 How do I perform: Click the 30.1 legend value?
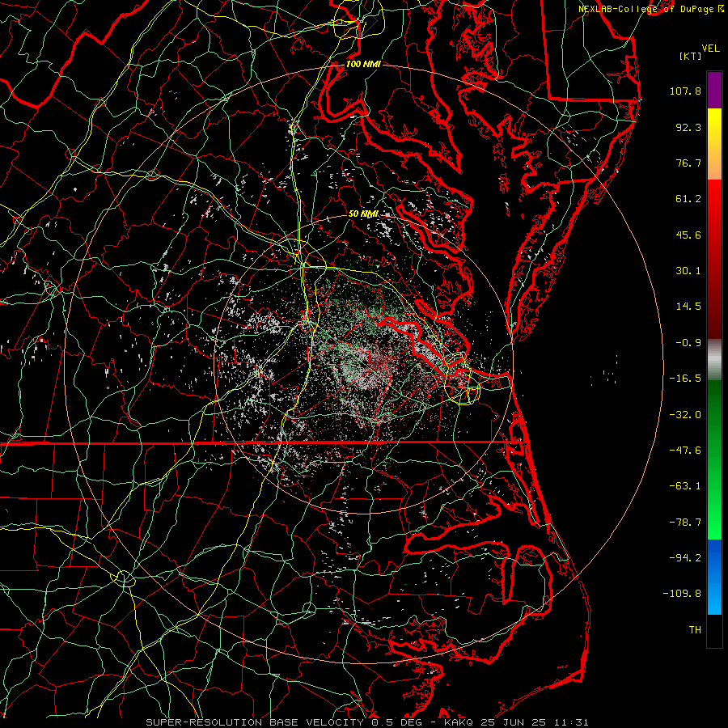(x=688, y=271)
